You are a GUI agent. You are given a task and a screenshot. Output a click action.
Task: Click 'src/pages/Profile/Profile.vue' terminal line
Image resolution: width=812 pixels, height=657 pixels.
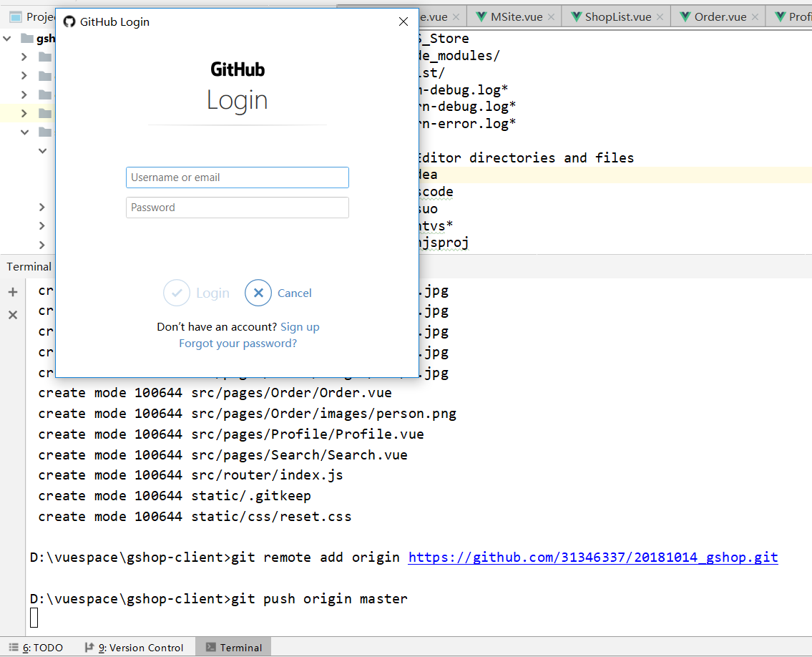click(x=231, y=434)
